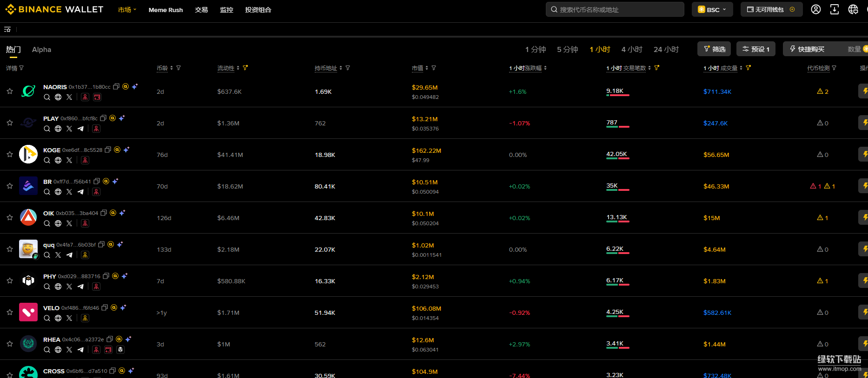Open the language globe icon
Screen dimensions: 868x378
click(853, 9)
